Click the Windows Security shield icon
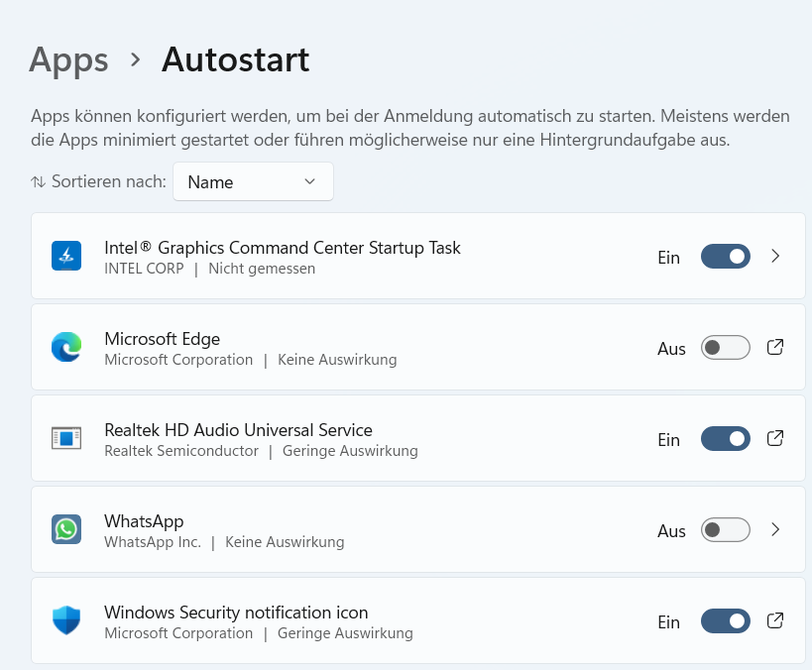 coord(66,621)
